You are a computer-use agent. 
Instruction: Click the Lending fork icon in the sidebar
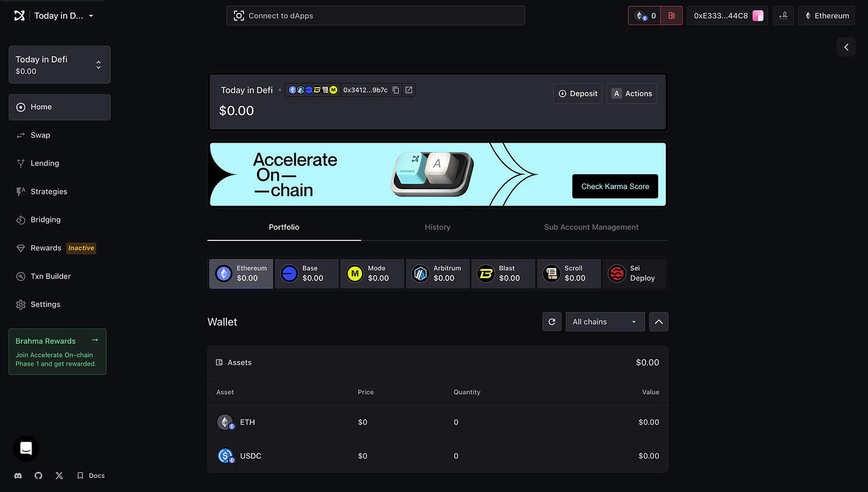coord(21,163)
